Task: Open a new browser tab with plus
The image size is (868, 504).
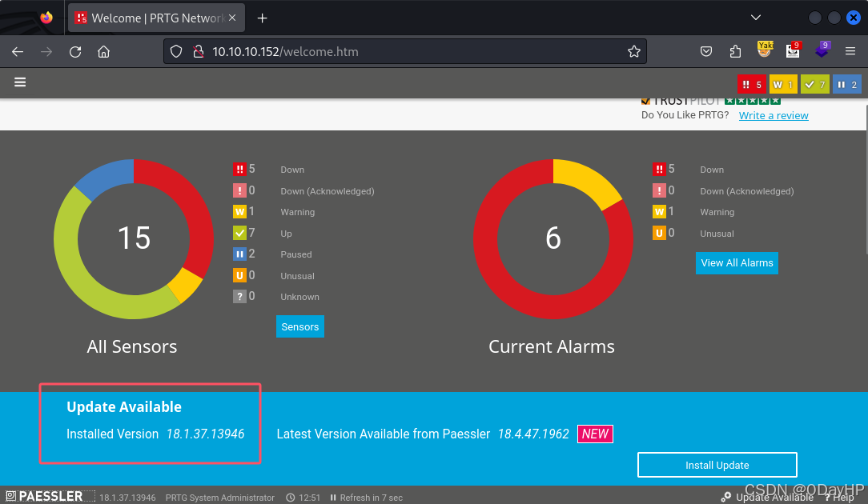Action: pos(263,18)
